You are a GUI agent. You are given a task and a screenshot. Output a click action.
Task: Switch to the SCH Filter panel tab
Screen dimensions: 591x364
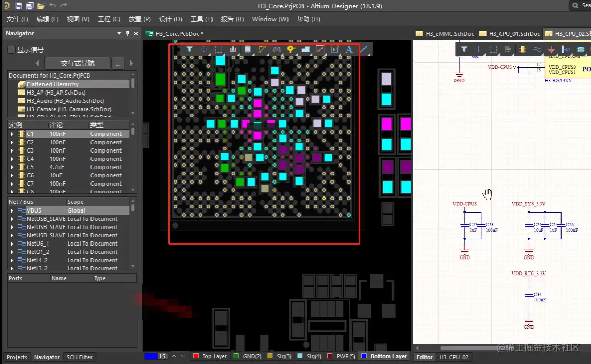click(x=79, y=357)
